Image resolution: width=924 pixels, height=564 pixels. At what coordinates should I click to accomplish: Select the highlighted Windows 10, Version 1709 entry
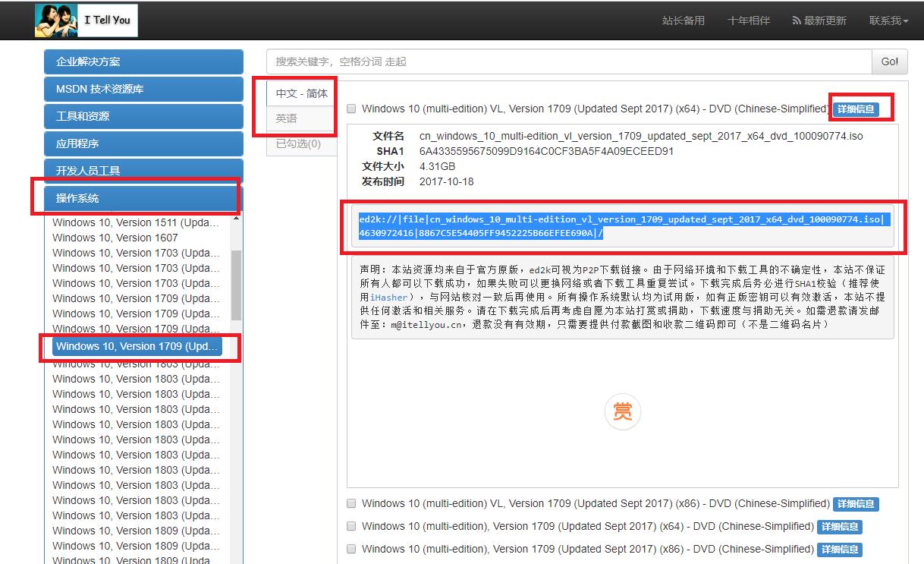[x=138, y=346]
